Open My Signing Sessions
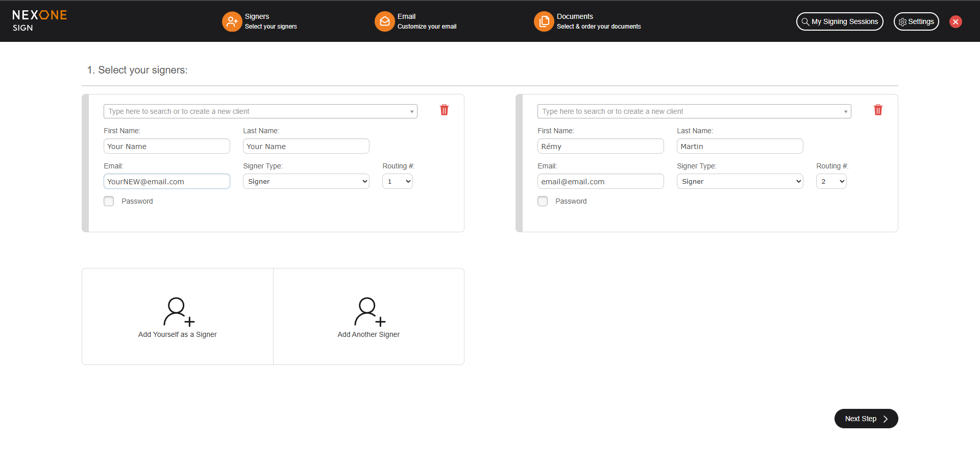Screen dimensions: 980x464 pyautogui.click(x=839, y=21)
